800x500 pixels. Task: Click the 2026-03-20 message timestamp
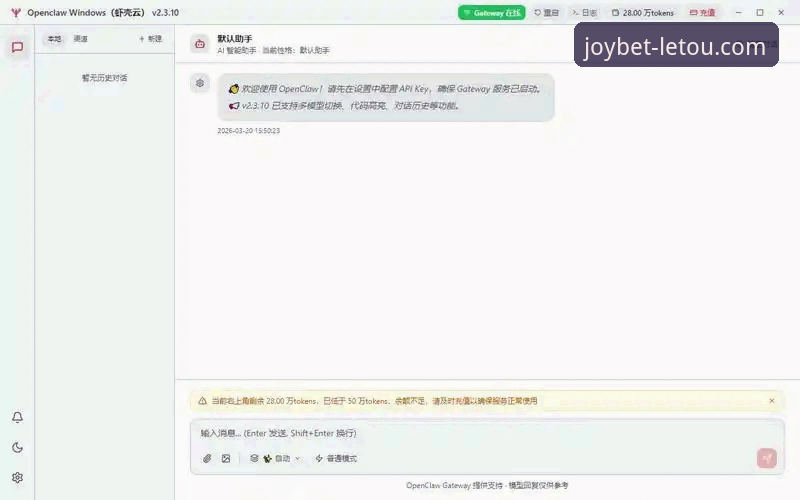tap(248, 131)
